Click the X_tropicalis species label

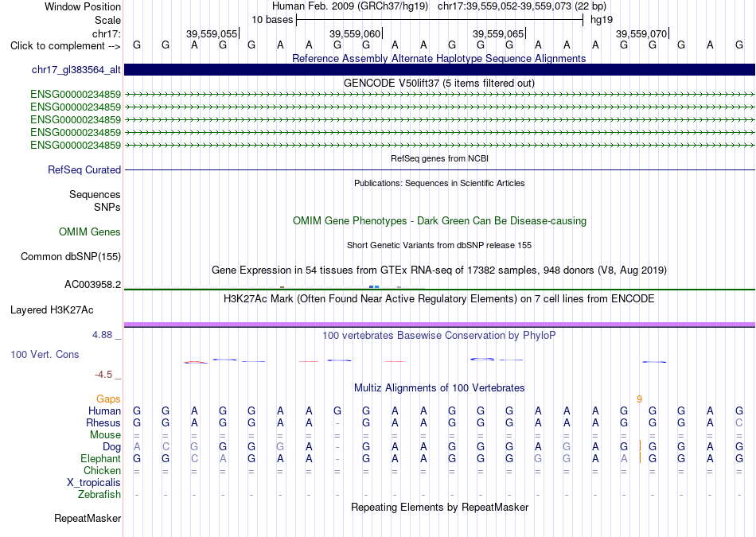point(94,483)
